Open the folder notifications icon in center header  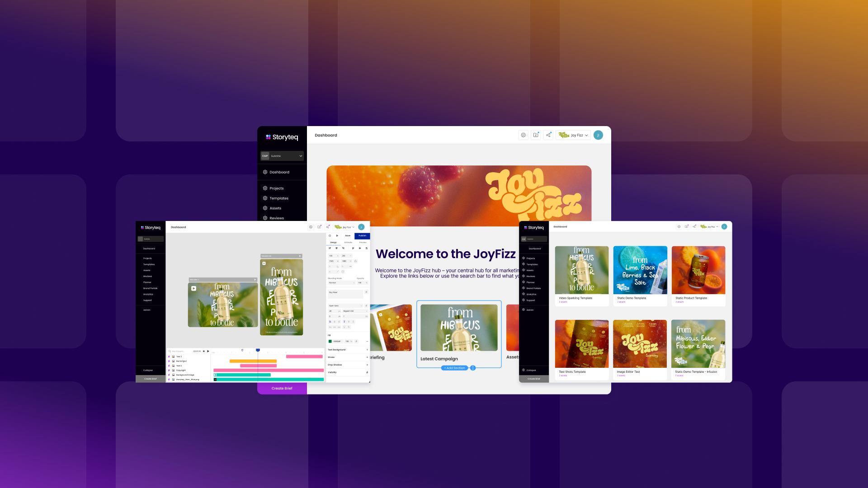click(x=536, y=135)
